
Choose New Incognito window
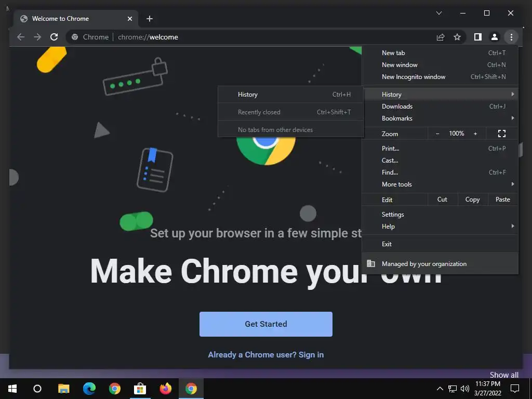(440, 77)
